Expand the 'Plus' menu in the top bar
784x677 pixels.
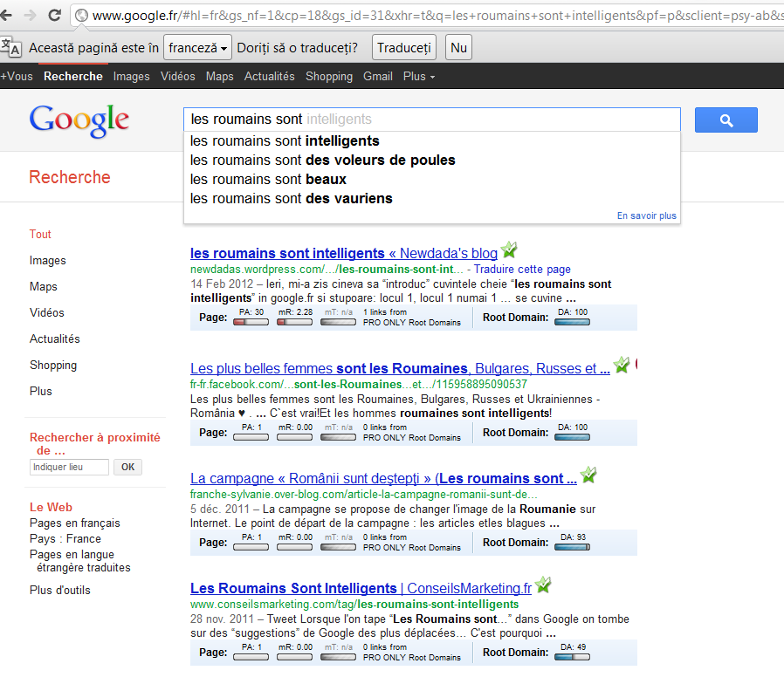point(418,77)
